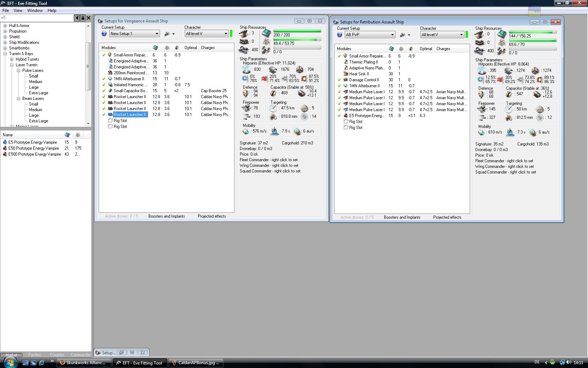The height and width of the screenshot is (368, 588).
Task: Open the File menu
Action: click(6, 11)
